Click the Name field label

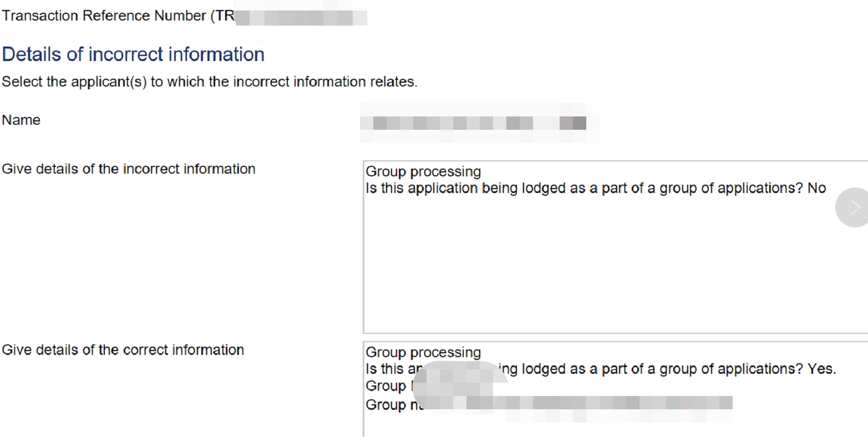click(21, 120)
